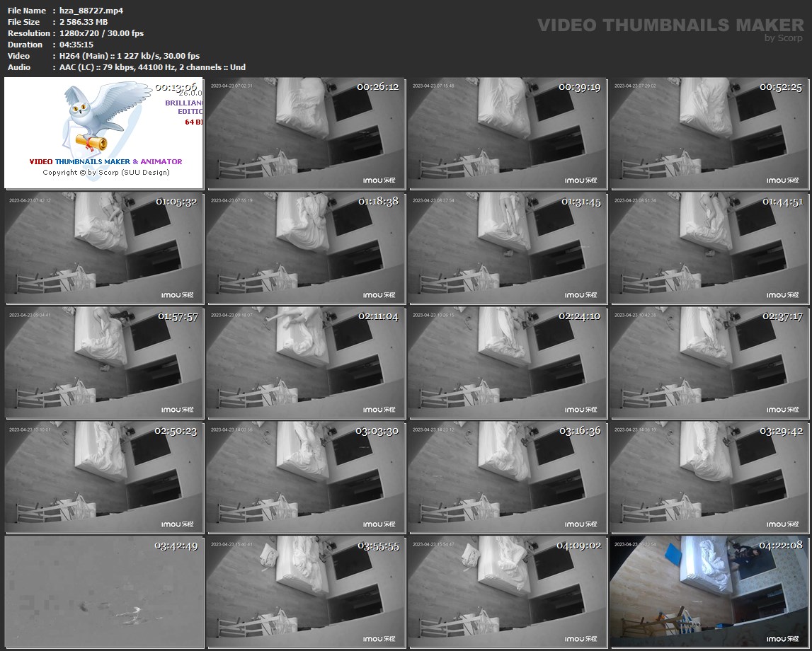The height and width of the screenshot is (651, 812).
Task: Select the video codec line starting H264 (Main)
Action: click(130, 56)
